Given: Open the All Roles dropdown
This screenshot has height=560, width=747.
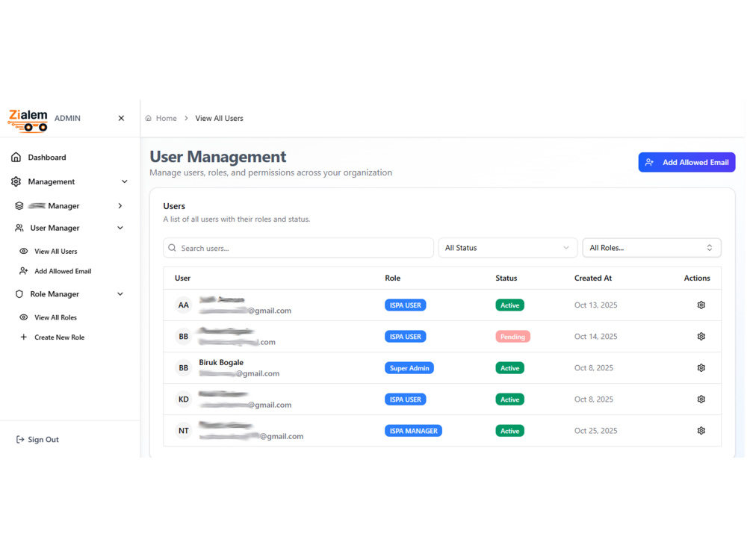Looking at the screenshot, I should [x=651, y=248].
